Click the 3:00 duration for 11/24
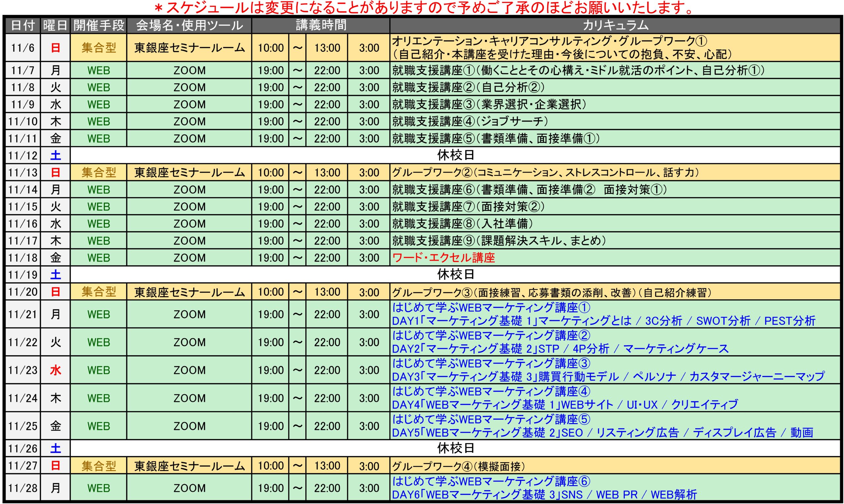Image resolution: width=844 pixels, height=504 pixels. (369, 398)
